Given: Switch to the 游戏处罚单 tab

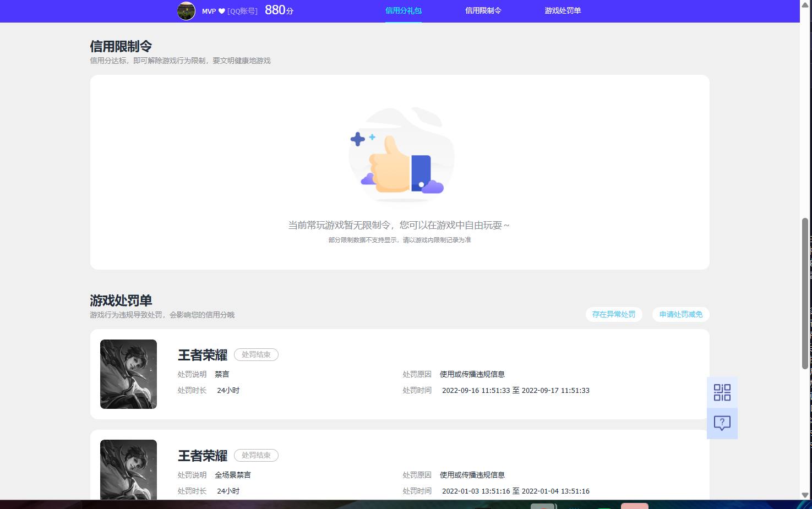Looking at the screenshot, I should [563, 10].
